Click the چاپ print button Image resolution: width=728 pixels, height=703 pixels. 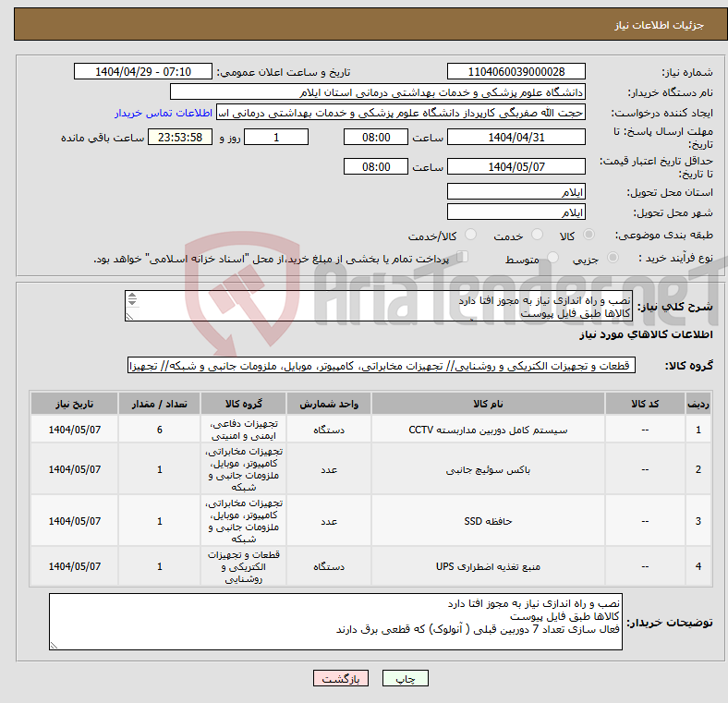click(406, 678)
